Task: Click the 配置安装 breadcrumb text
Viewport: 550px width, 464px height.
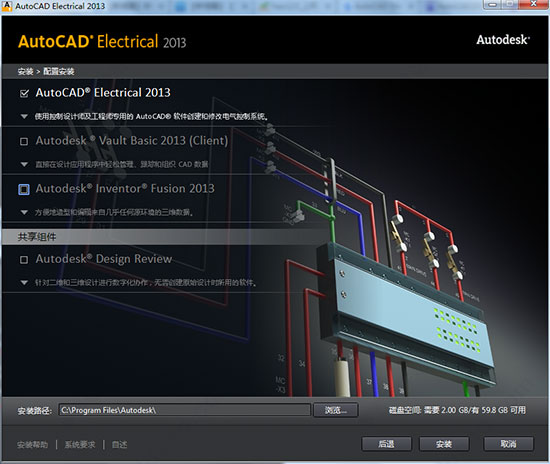Action: [x=59, y=72]
